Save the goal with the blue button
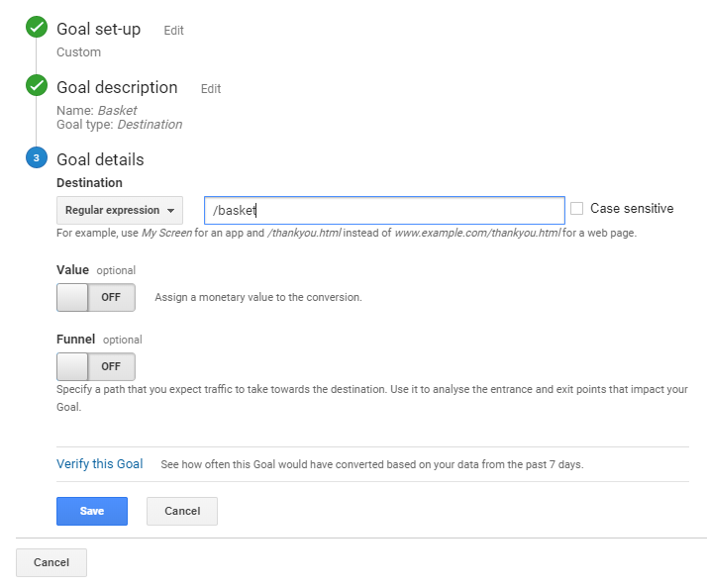Viewport: 707px width, 588px height. [x=92, y=511]
